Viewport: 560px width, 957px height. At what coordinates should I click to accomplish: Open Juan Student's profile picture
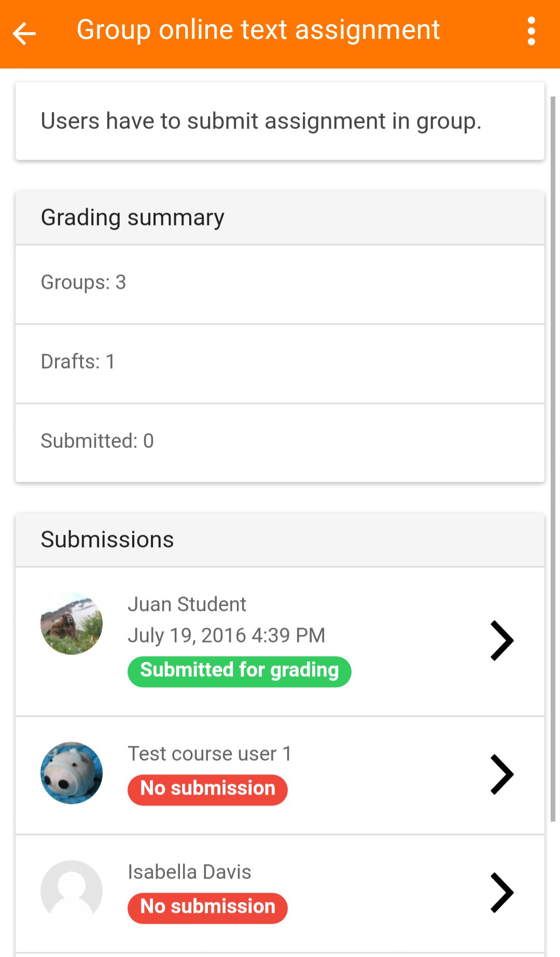click(72, 623)
